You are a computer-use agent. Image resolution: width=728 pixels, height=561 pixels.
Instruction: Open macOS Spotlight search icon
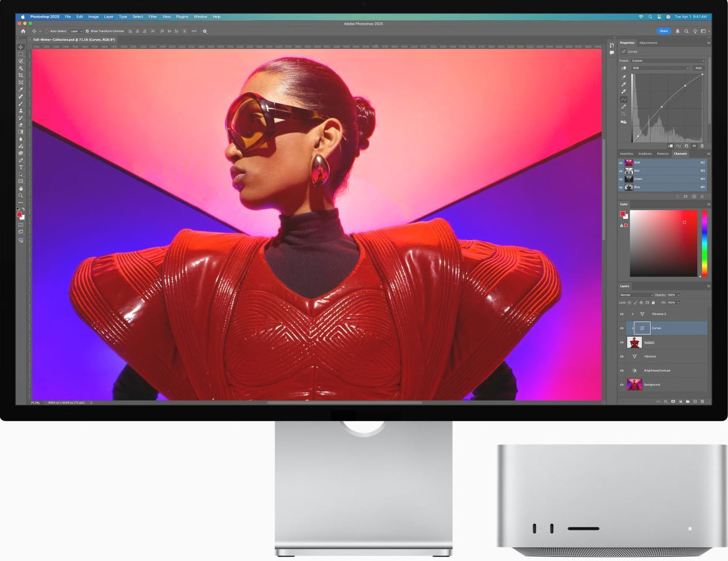point(650,17)
